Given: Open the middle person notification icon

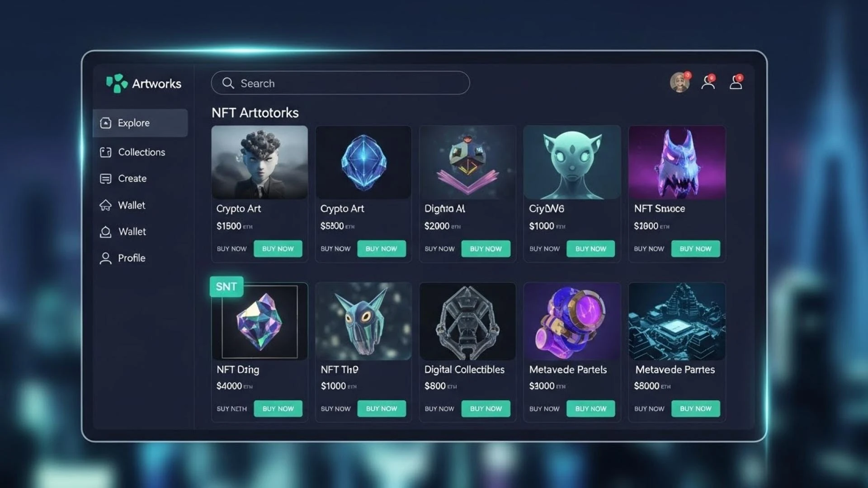Looking at the screenshot, I should (x=708, y=82).
